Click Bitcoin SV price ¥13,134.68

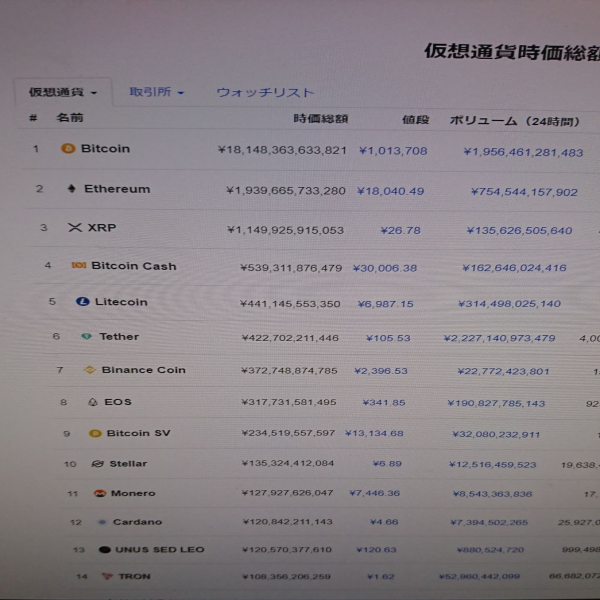[374, 433]
